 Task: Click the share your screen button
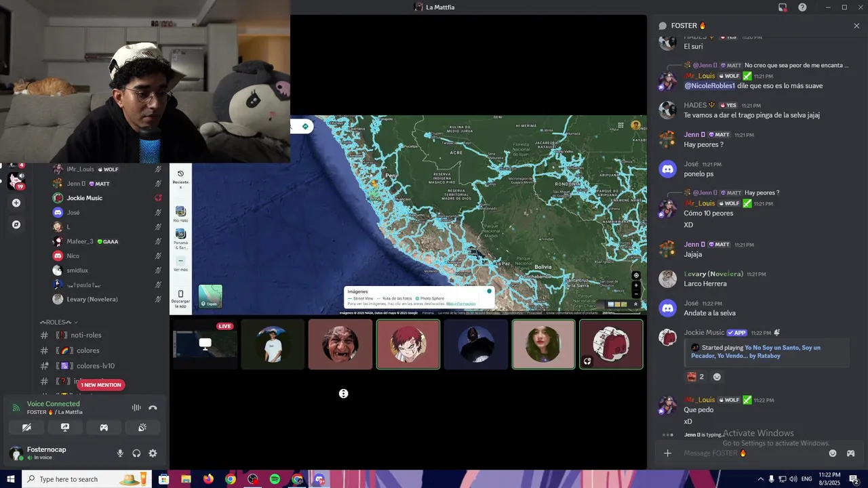coord(65,428)
